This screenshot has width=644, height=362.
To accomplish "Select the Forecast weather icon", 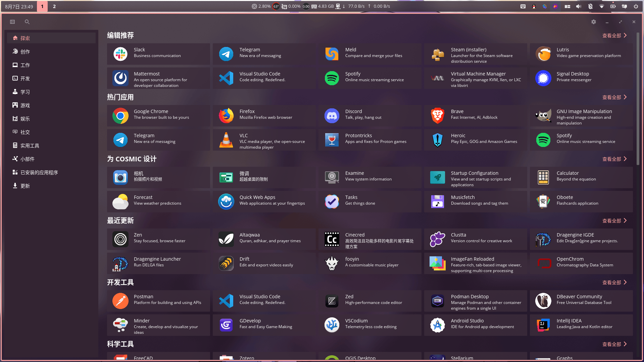I will pyautogui.click(x=120, y=202).
